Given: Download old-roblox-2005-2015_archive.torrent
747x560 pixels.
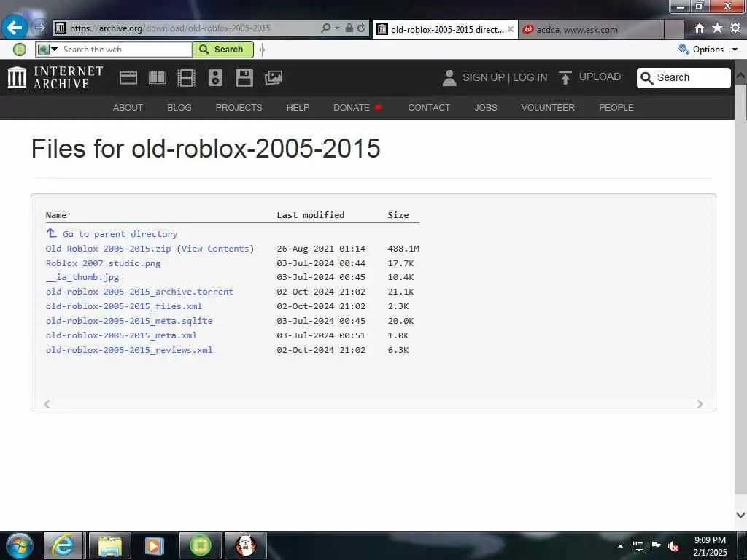Looking at the screenshot, I should 139,292.
